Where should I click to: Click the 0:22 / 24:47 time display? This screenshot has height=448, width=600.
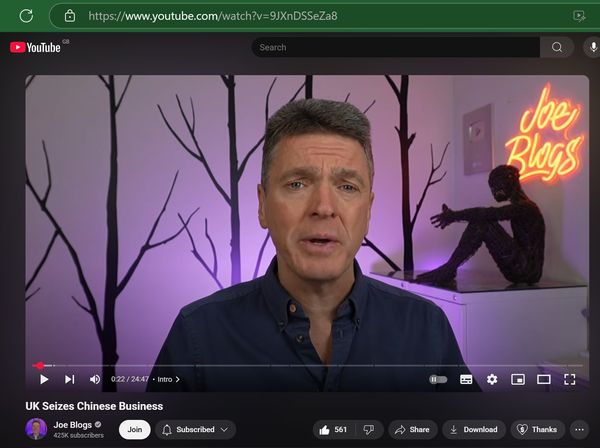130,379
